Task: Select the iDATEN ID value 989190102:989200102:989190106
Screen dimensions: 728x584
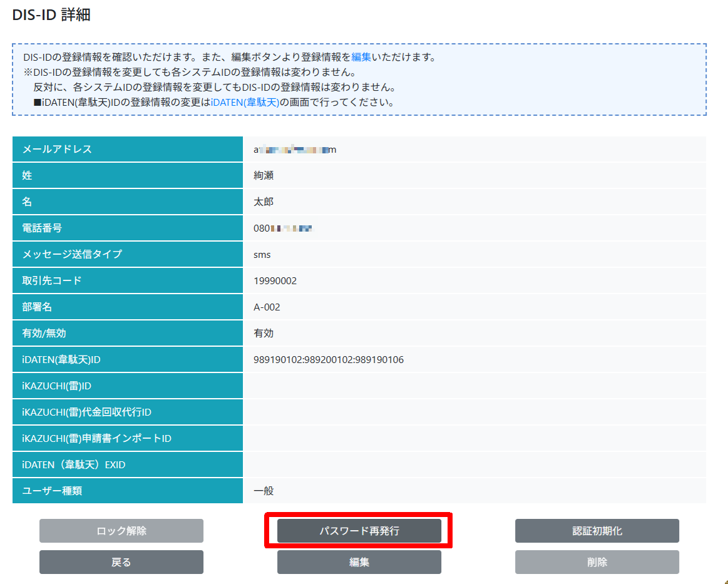Action: click(x=329, y=360)
